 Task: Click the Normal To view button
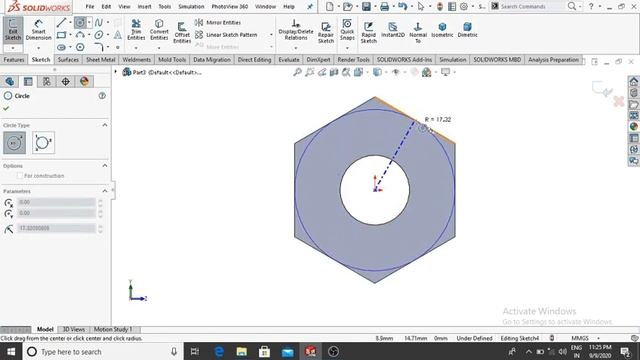click(x=418, y=33)
